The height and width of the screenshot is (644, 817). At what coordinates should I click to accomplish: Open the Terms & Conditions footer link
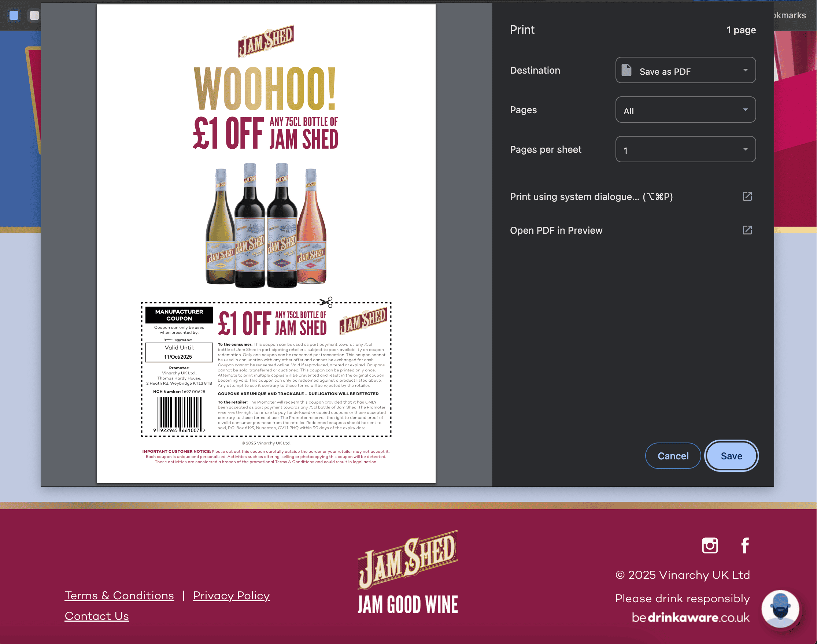pyautogui.click(x=119, y=595)
